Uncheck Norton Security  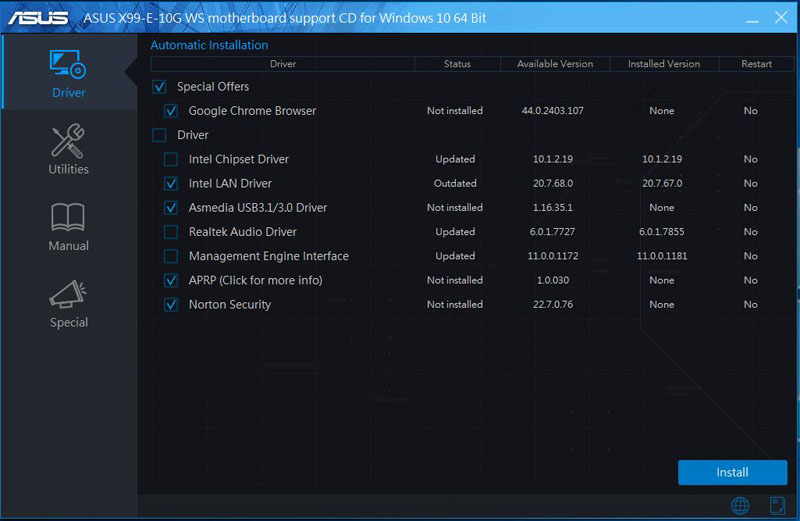pyautogui.click(x=171, y=304)
